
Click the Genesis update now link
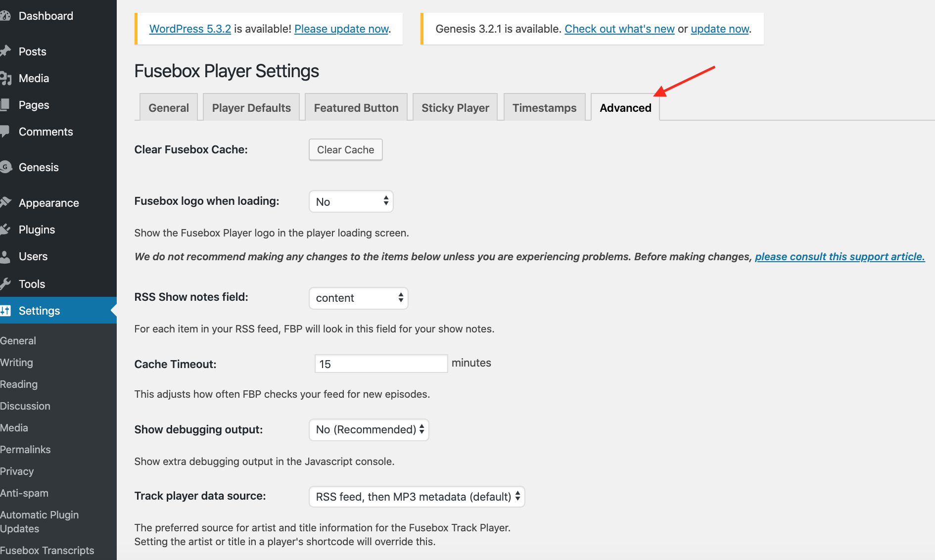(x=720, y=29)
